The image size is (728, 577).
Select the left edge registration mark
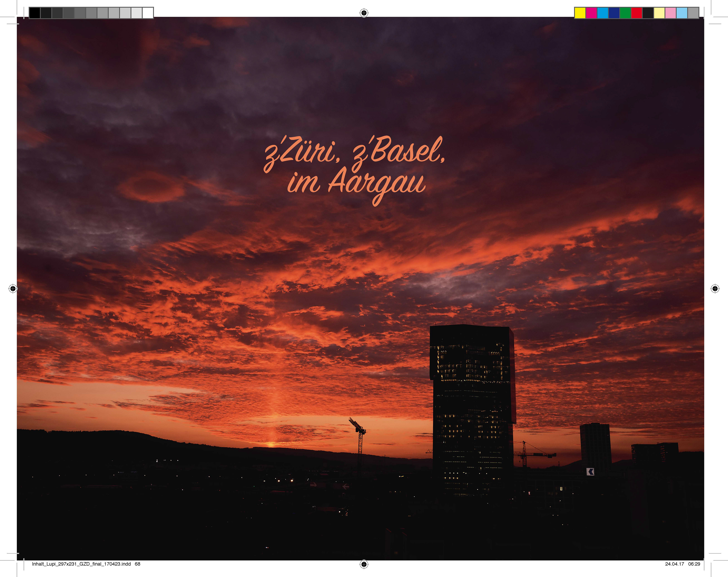point(13,288)
